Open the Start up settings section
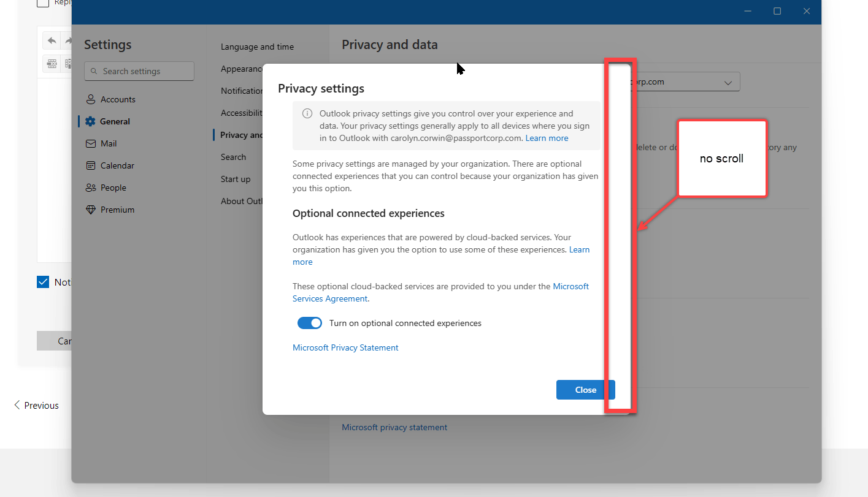The width and height of the screenshot is (868, 497). pos(236,179)
